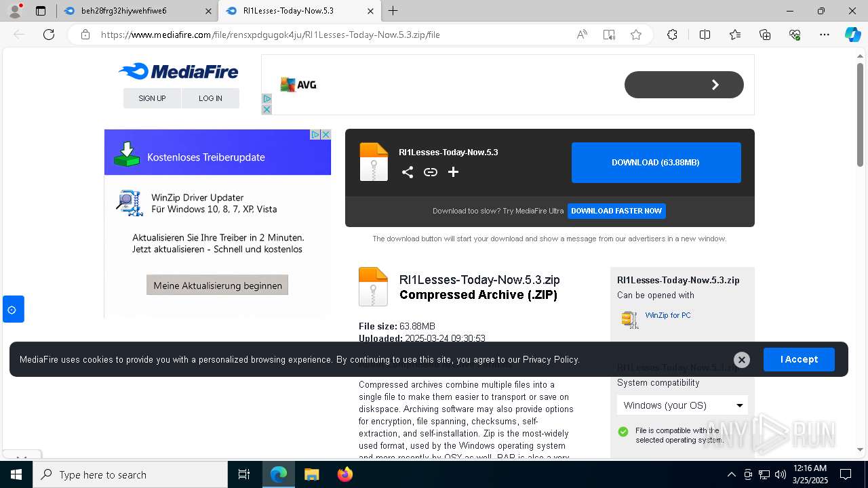Screen dimensions: 868x488
Task: Click the Edge profile avatar icon
Action: [x=15, y=11]
